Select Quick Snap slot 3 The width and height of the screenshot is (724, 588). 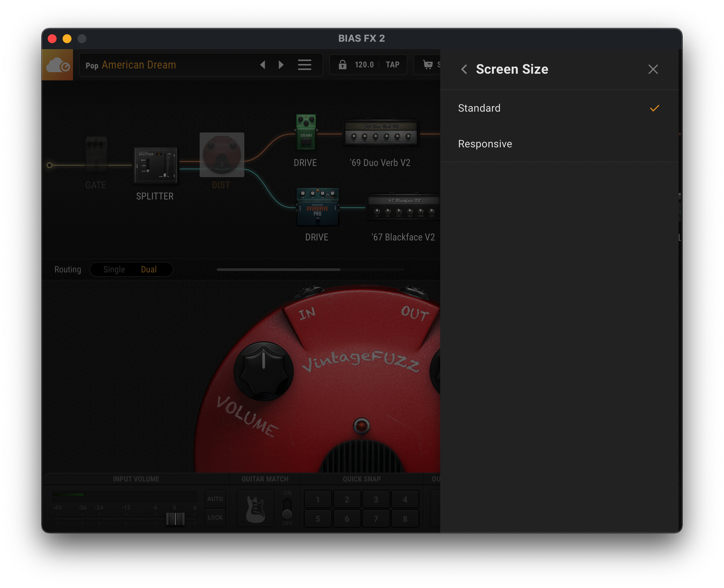click(x=376, y=499)
